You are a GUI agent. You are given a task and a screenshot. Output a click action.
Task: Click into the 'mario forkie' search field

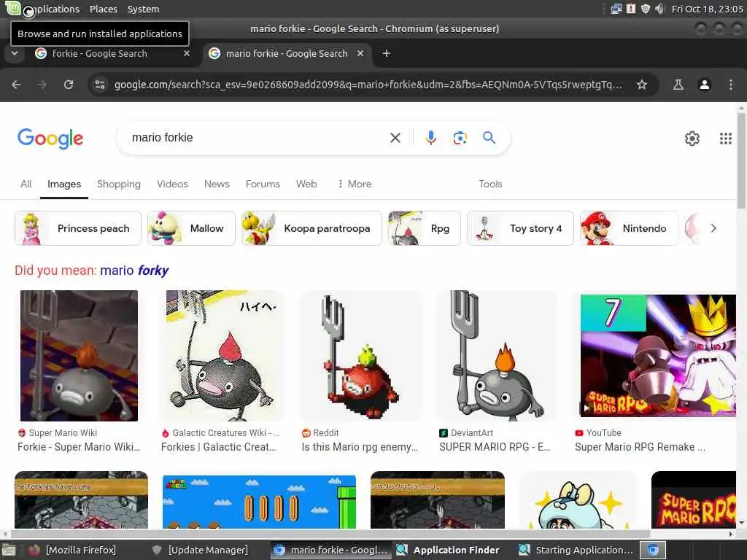coord(258,138)
